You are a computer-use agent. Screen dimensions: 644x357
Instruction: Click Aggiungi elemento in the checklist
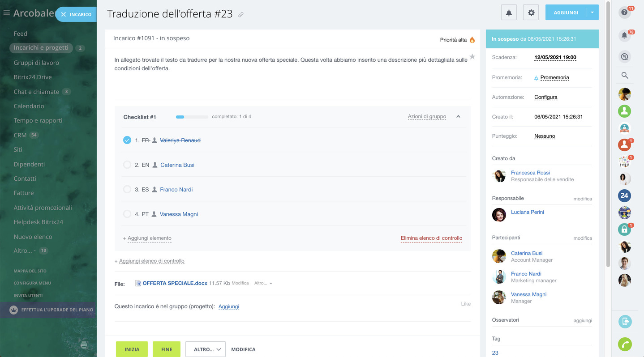click(x=149, y=238)
